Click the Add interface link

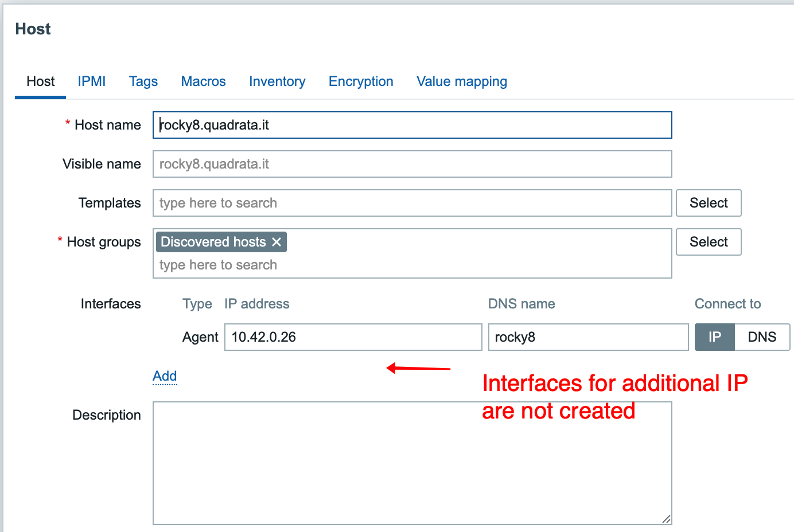[x=165, y=376]
